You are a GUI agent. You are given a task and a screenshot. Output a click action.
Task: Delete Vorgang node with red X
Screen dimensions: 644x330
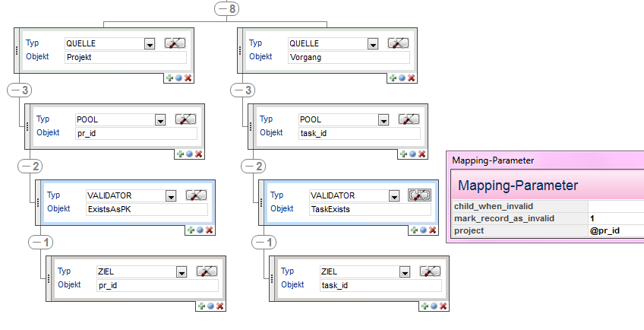(x=411, y=78)
